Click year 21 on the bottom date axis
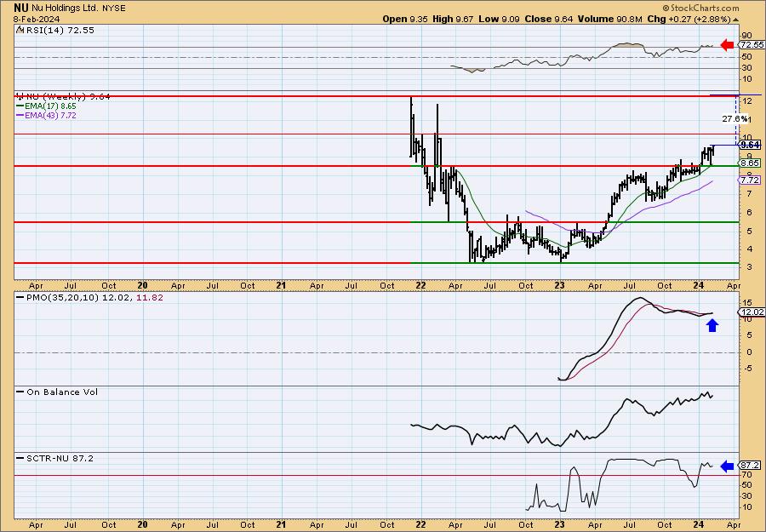Screen dimensions: 766x532 click(x=281, y=524)
